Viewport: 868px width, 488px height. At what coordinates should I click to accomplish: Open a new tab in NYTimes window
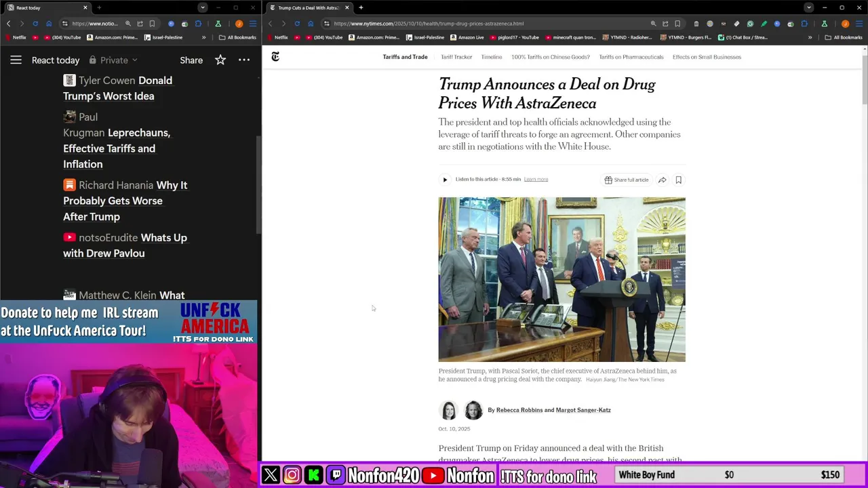(x=361, y=7)
